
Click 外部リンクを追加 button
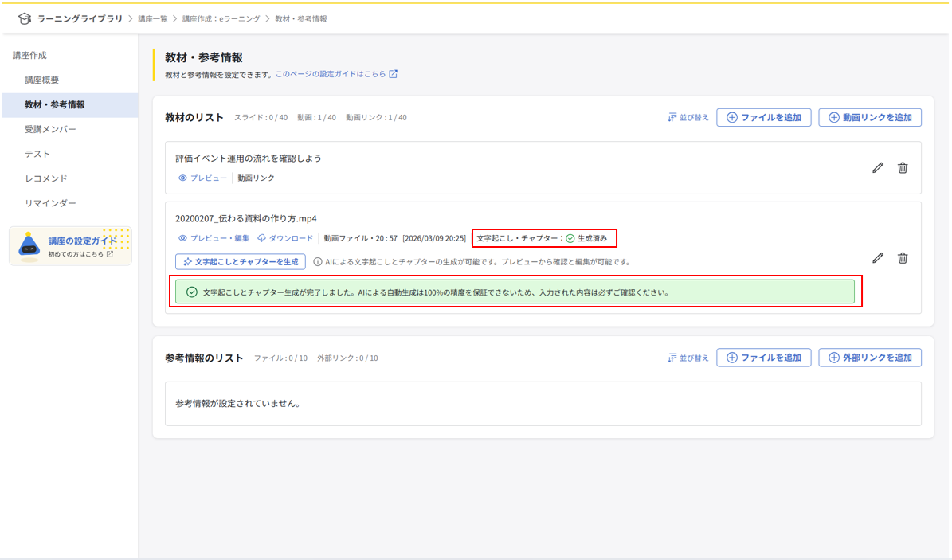coord(870,358)
